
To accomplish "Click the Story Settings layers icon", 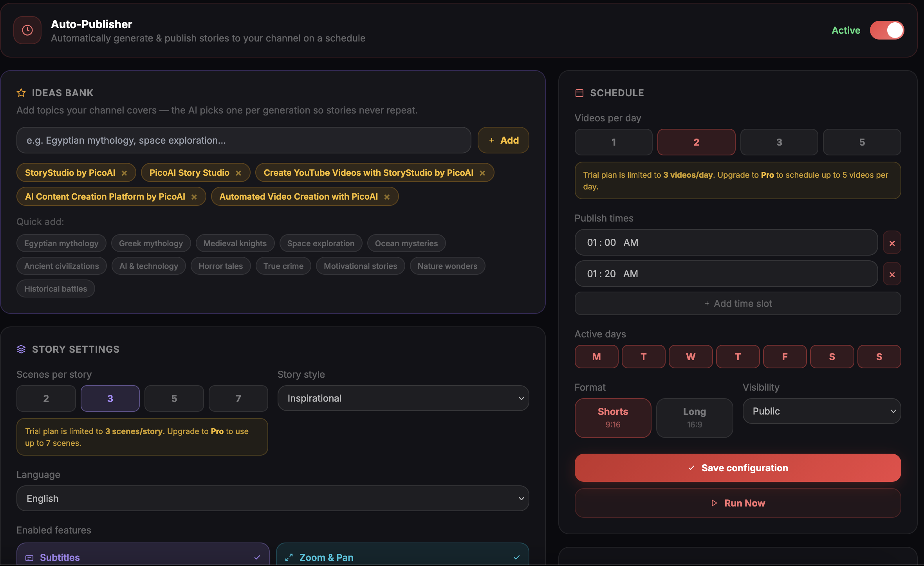I will point(21,349).
